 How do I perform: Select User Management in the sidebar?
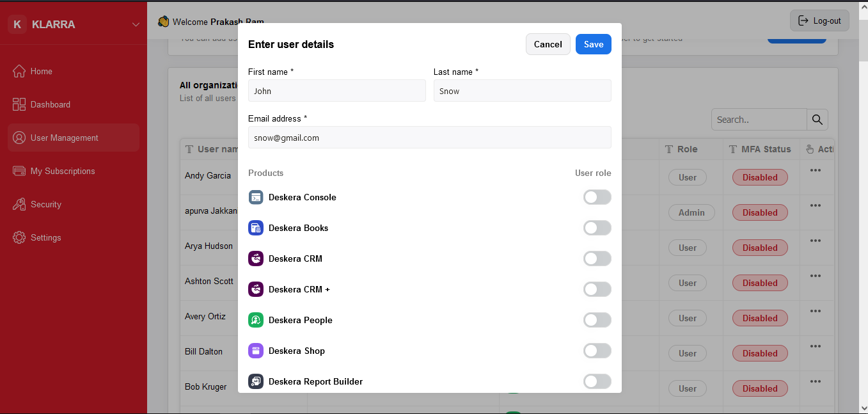pos(74,138)
